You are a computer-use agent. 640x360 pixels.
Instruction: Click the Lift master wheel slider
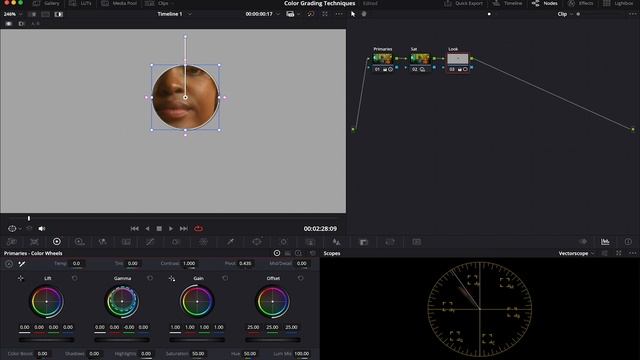pos(47,340)
